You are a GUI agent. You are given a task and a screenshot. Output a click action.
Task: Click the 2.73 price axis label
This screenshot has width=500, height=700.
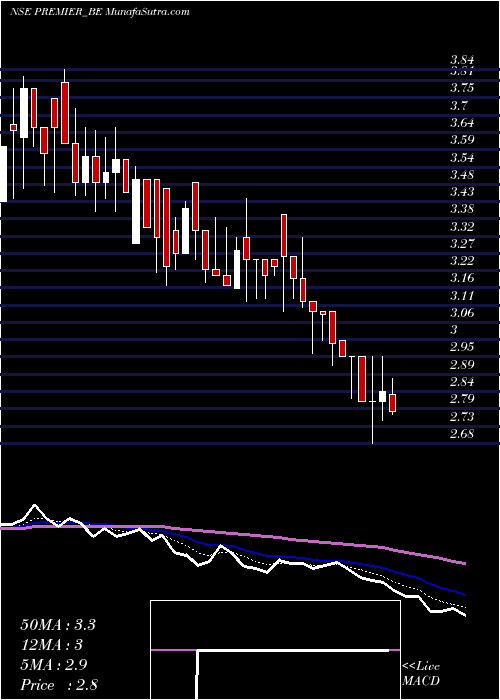(x=462, y=416)
